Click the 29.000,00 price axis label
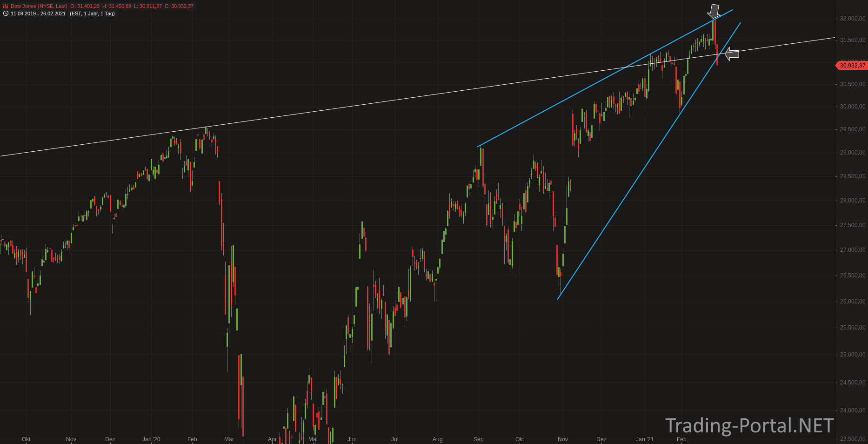 [x=852, y=153]
